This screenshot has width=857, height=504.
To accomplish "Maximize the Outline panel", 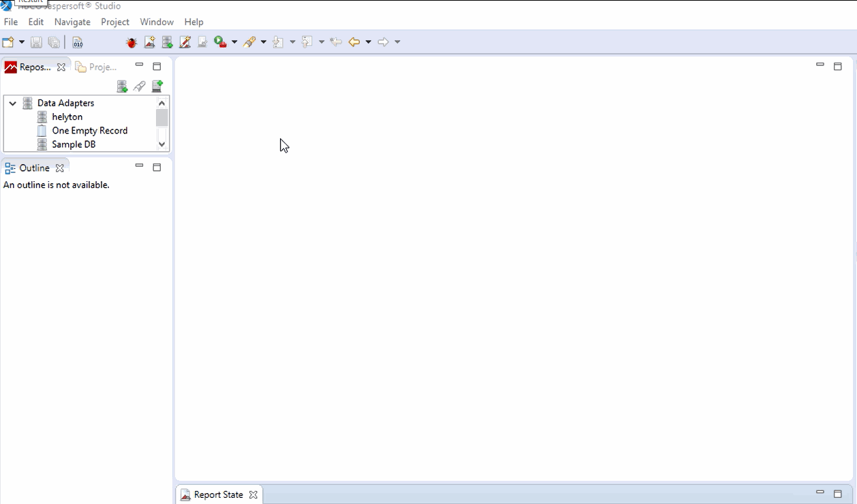I will (157, 167).
